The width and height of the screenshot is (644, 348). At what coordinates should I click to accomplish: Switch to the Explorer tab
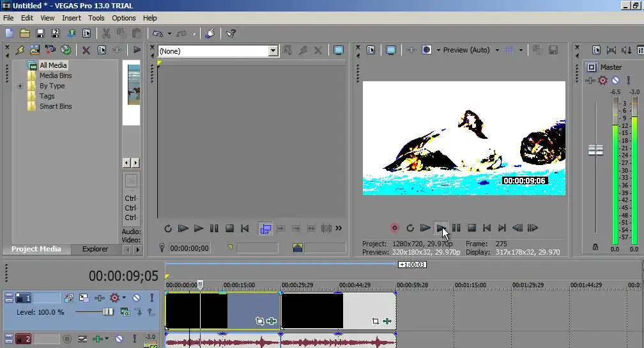95,249
